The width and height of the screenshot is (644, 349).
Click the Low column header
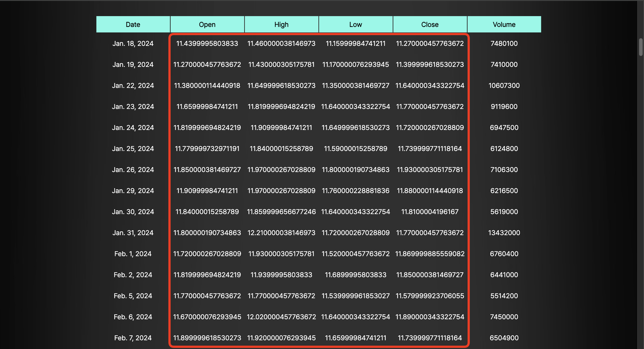pos(356,24)
